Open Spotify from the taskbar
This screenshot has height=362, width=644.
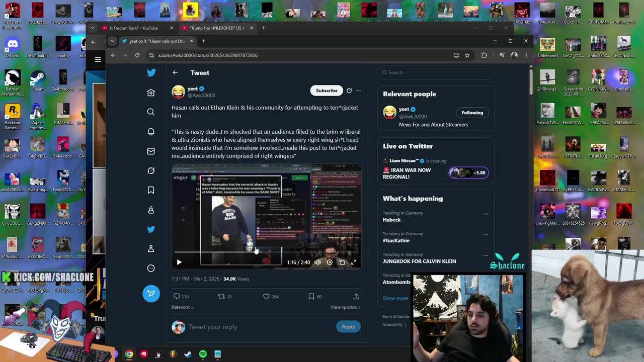203,354
